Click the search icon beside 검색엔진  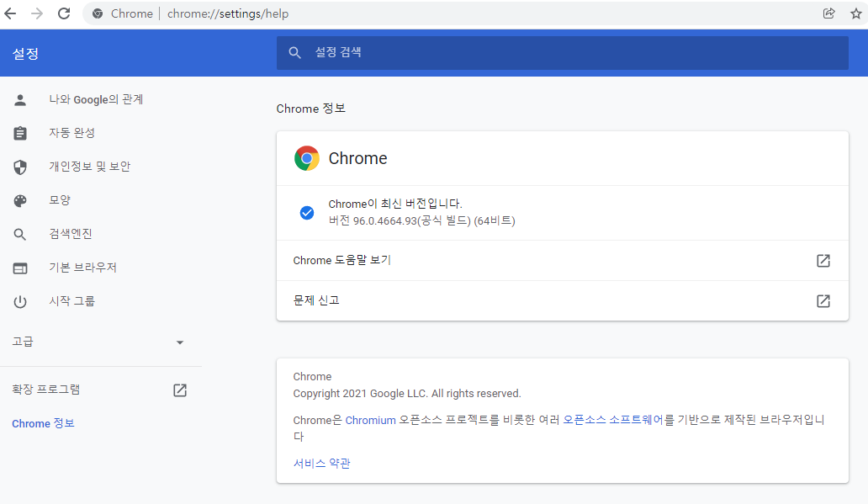20,234
